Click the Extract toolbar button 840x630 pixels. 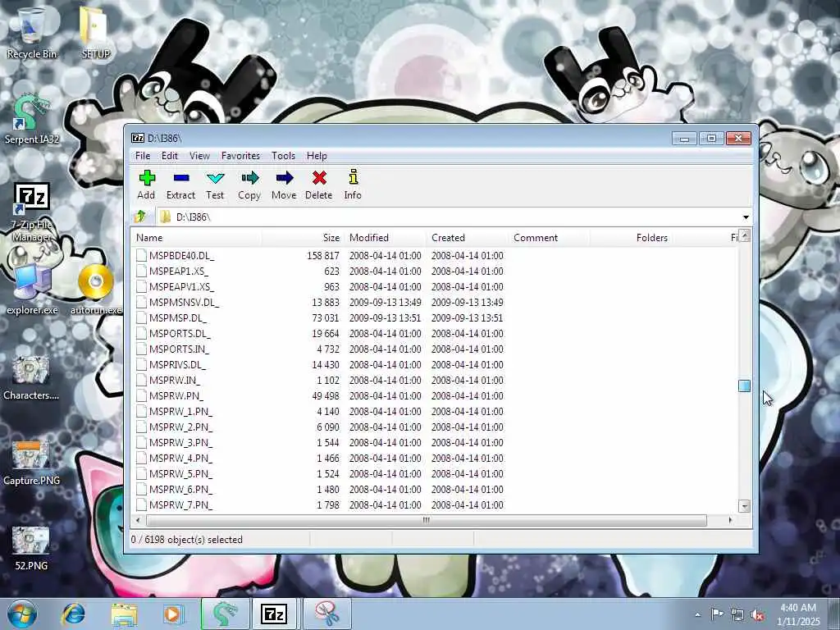pos(180,185)
